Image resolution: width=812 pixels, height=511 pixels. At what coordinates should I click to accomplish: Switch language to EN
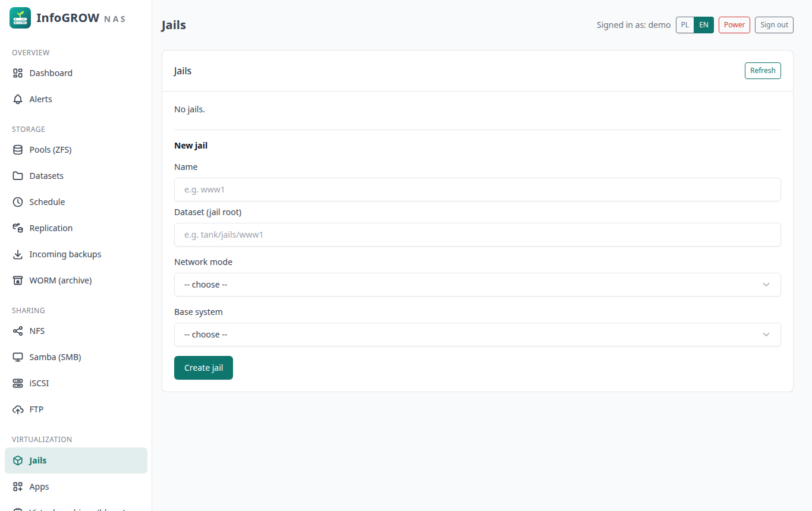click(704, 25)
